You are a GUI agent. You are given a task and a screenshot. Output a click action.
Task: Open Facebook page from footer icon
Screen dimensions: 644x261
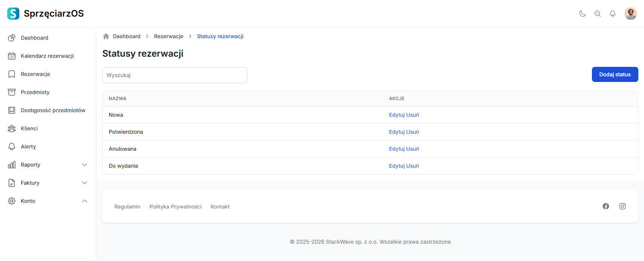coord(606,206)
